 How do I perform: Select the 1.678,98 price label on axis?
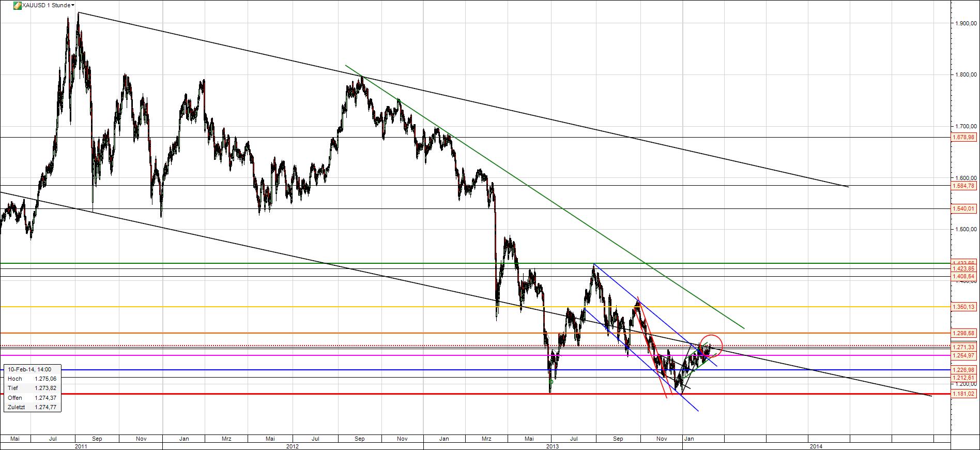click(x=964, y=137)
